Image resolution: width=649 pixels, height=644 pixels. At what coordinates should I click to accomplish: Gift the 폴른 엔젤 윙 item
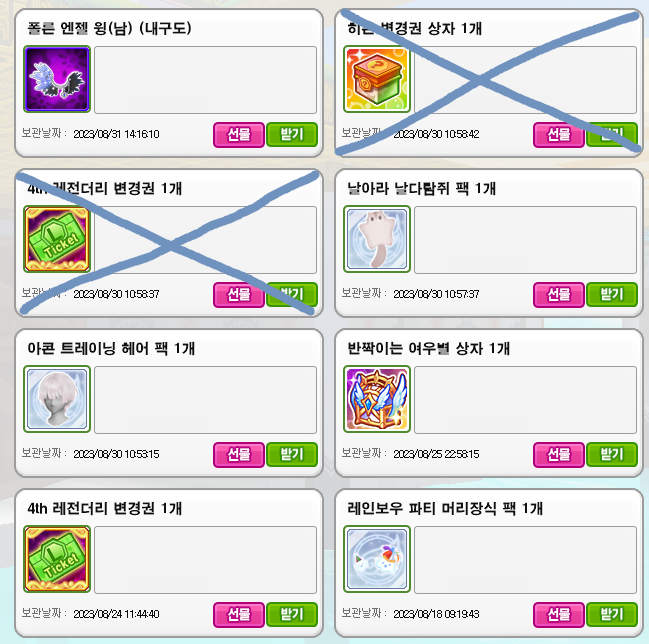click(x=239, y=135)
